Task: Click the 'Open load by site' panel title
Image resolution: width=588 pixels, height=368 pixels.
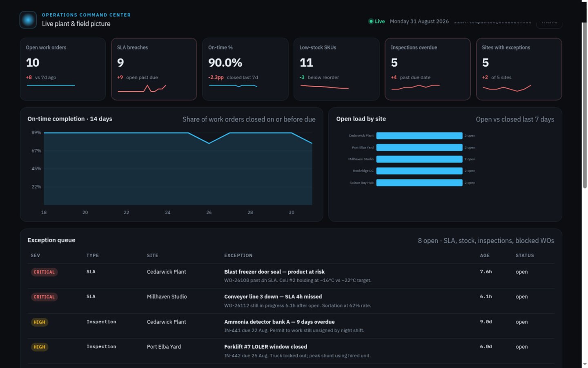Action: click(x=361, y=119)
